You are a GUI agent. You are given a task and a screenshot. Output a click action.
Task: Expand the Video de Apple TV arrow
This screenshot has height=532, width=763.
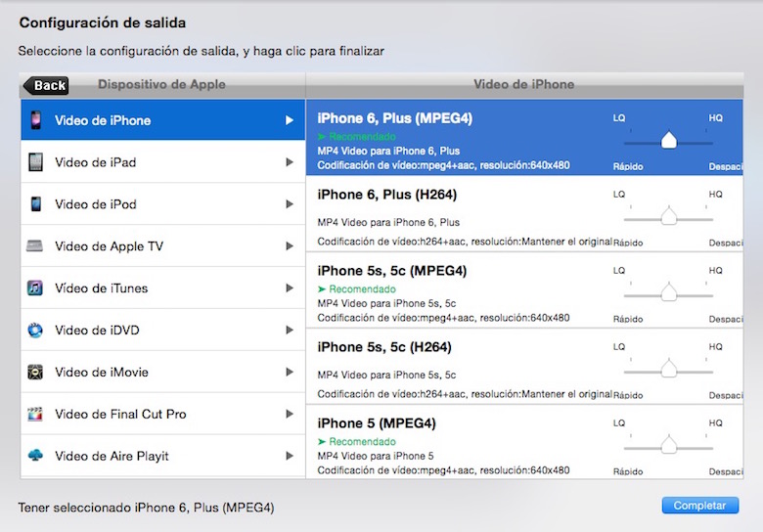point(290,246)
